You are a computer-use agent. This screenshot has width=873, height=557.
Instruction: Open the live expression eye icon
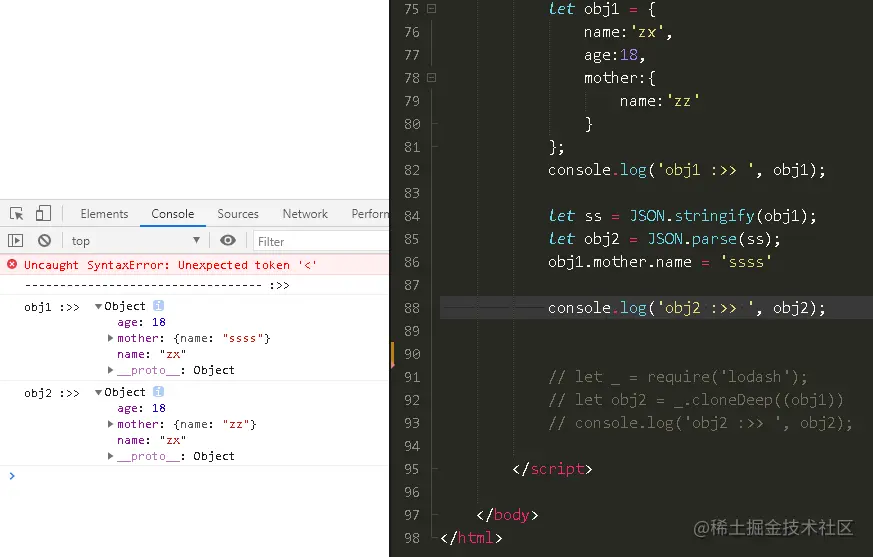tap(228, 240)
